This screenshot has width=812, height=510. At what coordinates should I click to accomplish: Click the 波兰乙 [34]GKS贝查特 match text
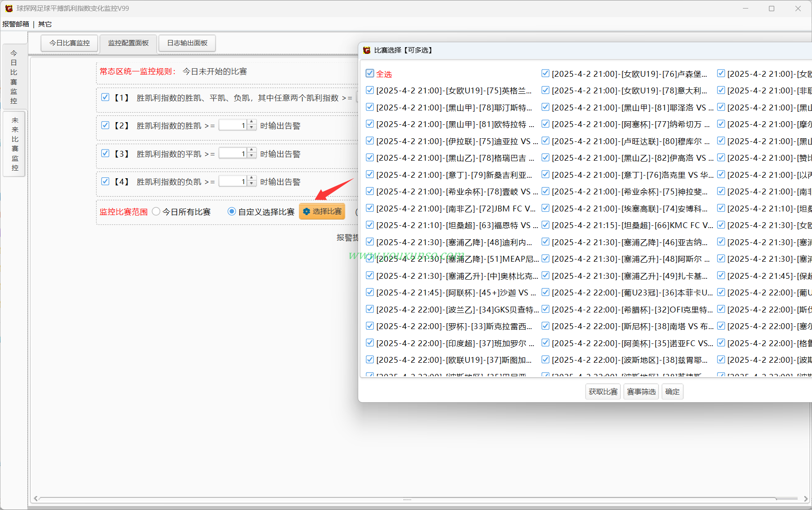(x=457, y=310)
